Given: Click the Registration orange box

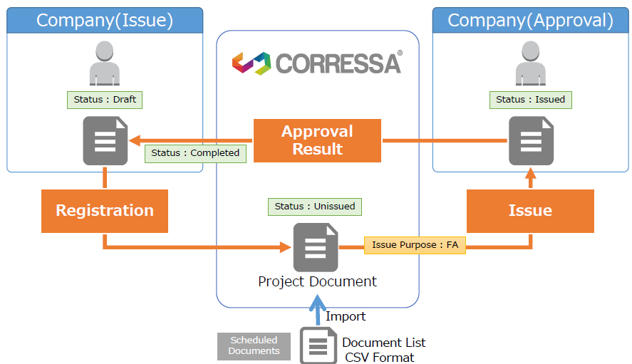Looking at the screenshot, I should pyautogui.click(x=105, y=211).
